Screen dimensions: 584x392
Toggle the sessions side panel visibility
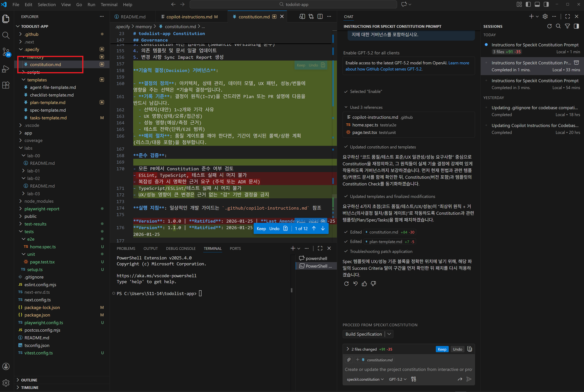tap(577, 26)
